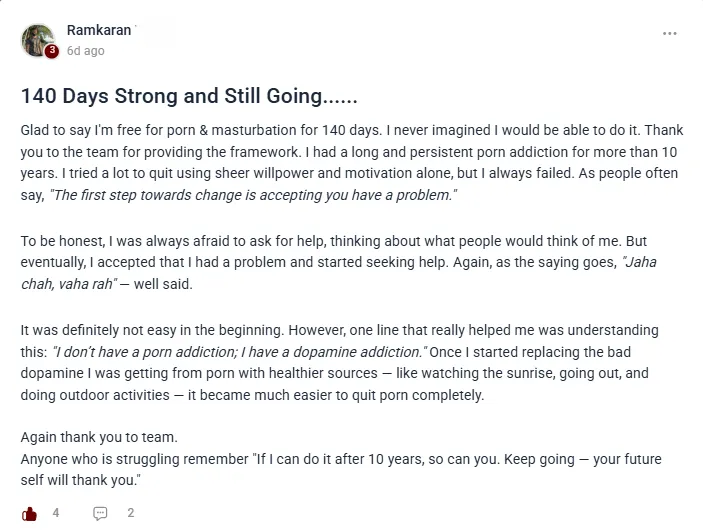Open the 140 Days Strong post title
The height and width of the screenshot is (531, 703).
[x=189, y=96]
